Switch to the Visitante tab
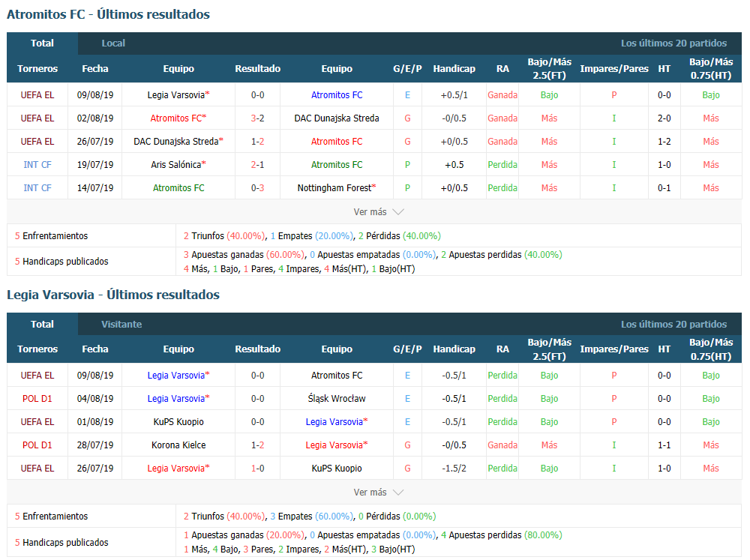 click(121, 325)
